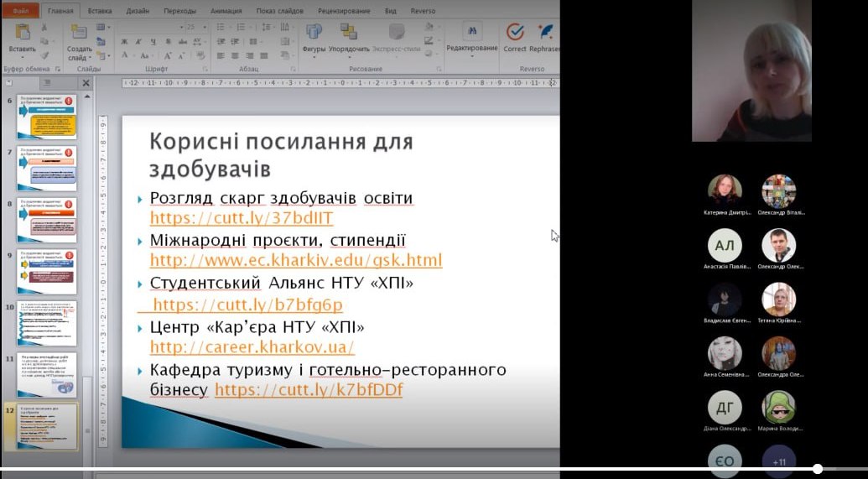The image size is (868, 479).
Task: Click the decrease indent icon
Action: point(221,42)
